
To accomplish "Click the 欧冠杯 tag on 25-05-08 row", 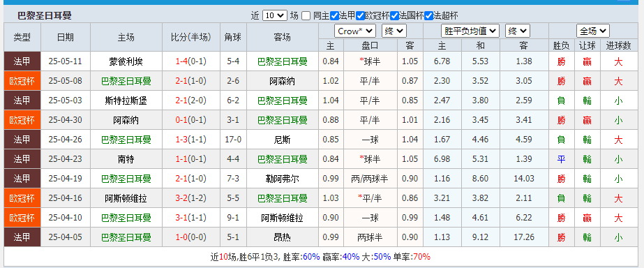I will (x=22, y=81).
